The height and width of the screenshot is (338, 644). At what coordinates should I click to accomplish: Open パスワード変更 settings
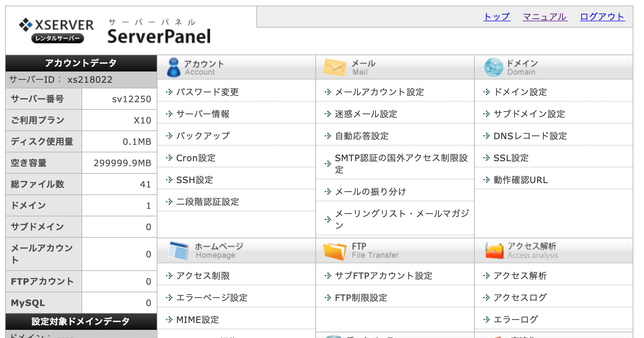207,92
